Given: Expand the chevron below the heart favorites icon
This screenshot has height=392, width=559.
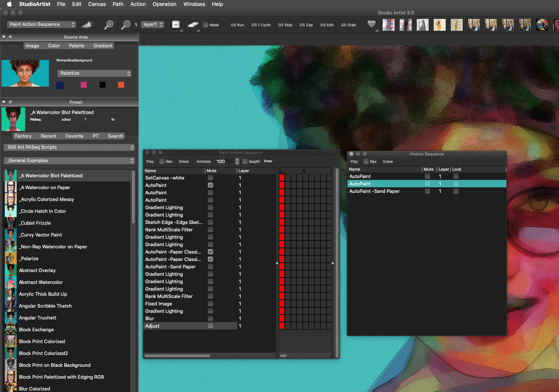Looking at the screenshot, I should (x=377, y=31).
